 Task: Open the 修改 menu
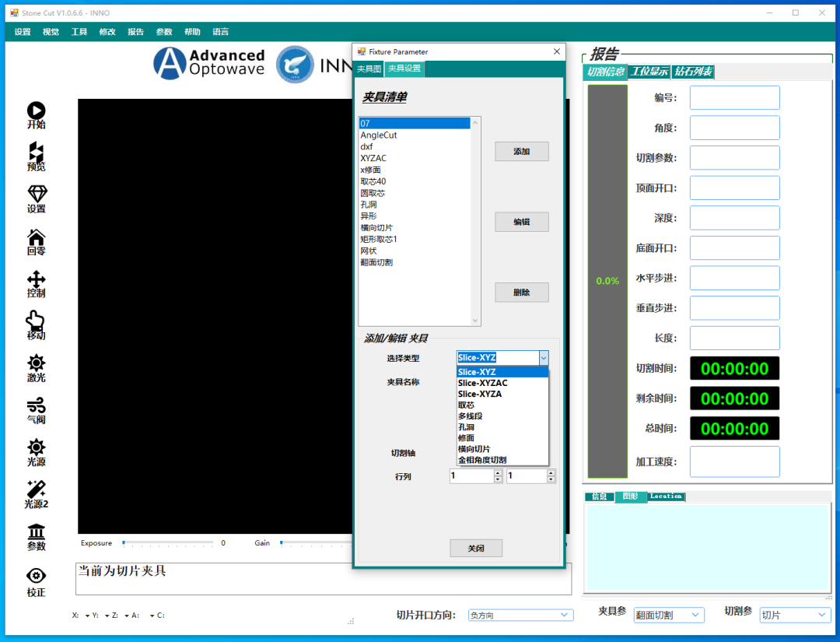107,32
